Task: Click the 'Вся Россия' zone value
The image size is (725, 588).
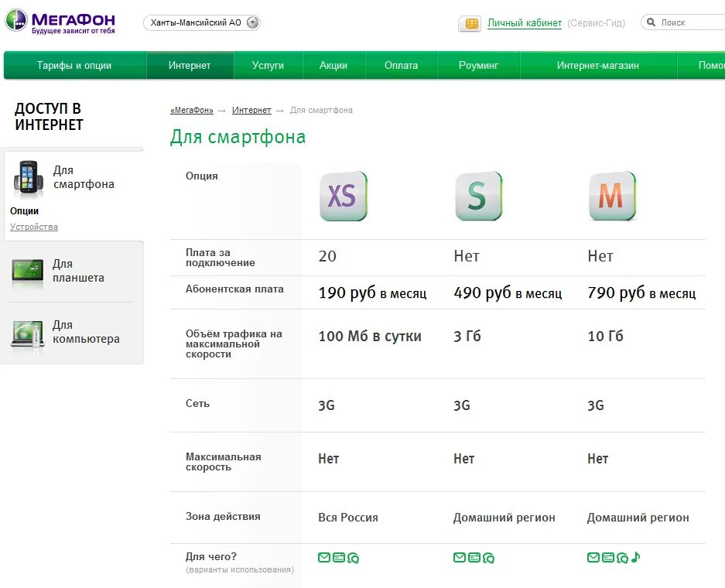Action: [x=348, y=518]
